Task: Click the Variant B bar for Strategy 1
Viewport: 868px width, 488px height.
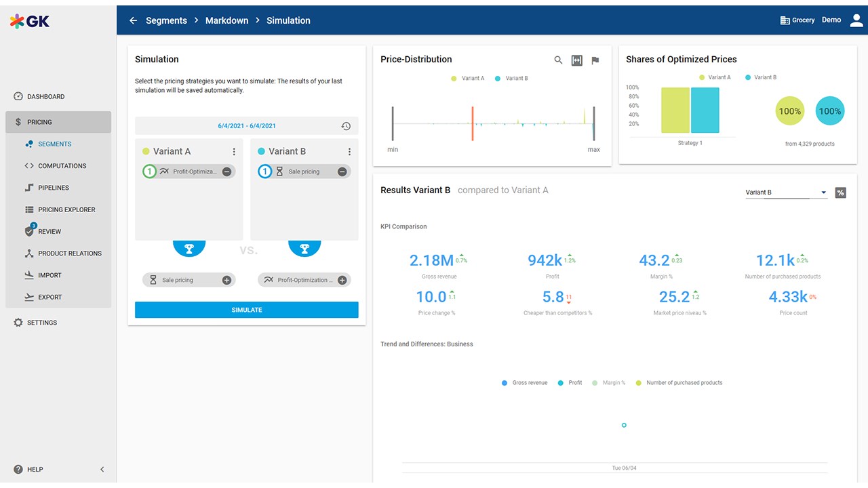Action: click(x=705, y=110)
